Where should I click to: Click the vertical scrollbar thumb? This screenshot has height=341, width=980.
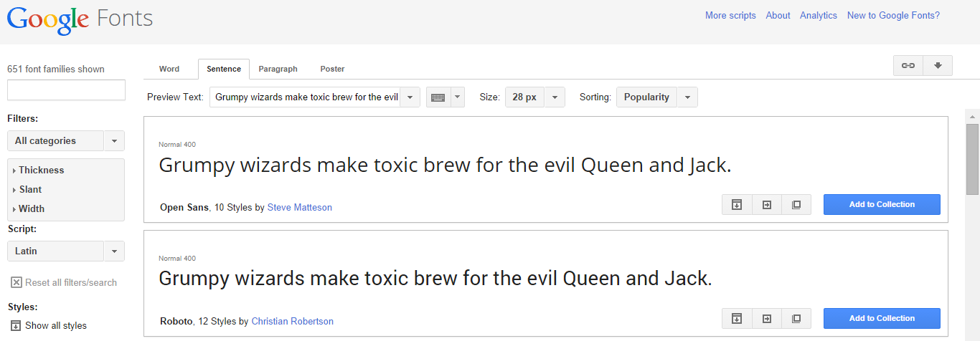click(972, 159)
